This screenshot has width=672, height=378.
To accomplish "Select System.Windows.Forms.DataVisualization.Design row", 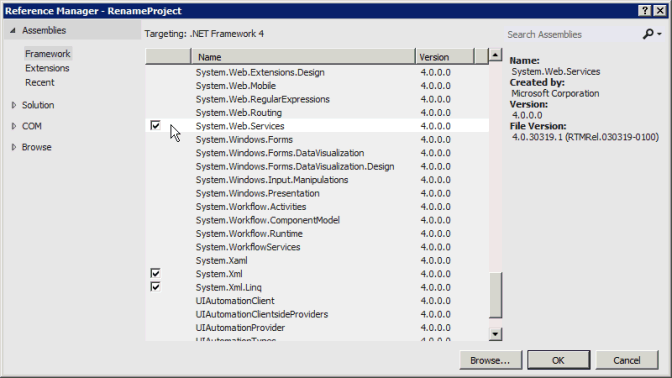I will [x=317, y=166].
